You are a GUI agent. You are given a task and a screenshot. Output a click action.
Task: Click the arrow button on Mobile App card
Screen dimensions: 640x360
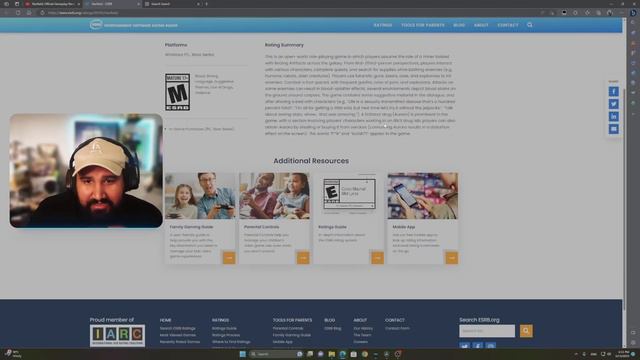coord(451,258)
